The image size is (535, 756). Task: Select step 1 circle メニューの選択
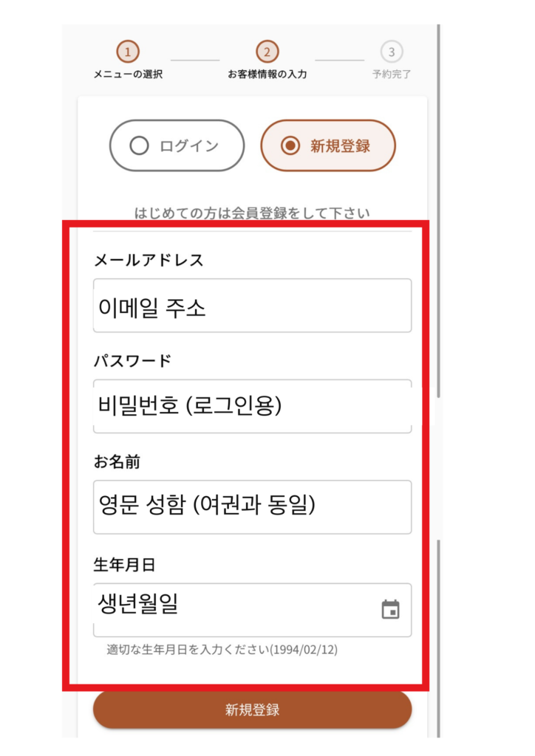tap(128, 52)
